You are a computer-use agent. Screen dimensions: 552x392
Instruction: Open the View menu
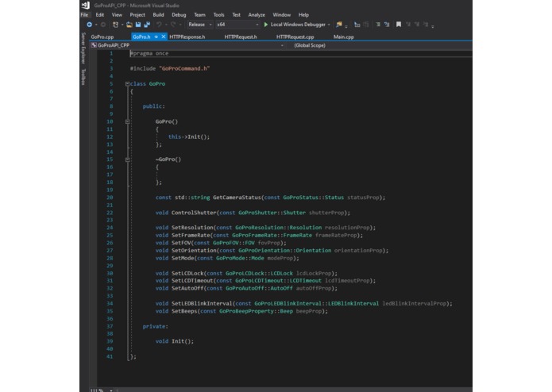[x=117, y=15]
